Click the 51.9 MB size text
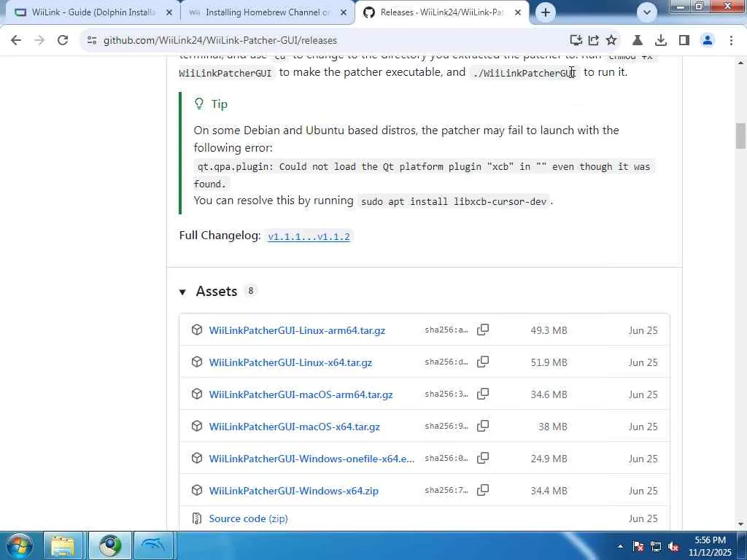The height and width of the screenshot is (560, 747). pyautogui.click(x=549, y=362)
